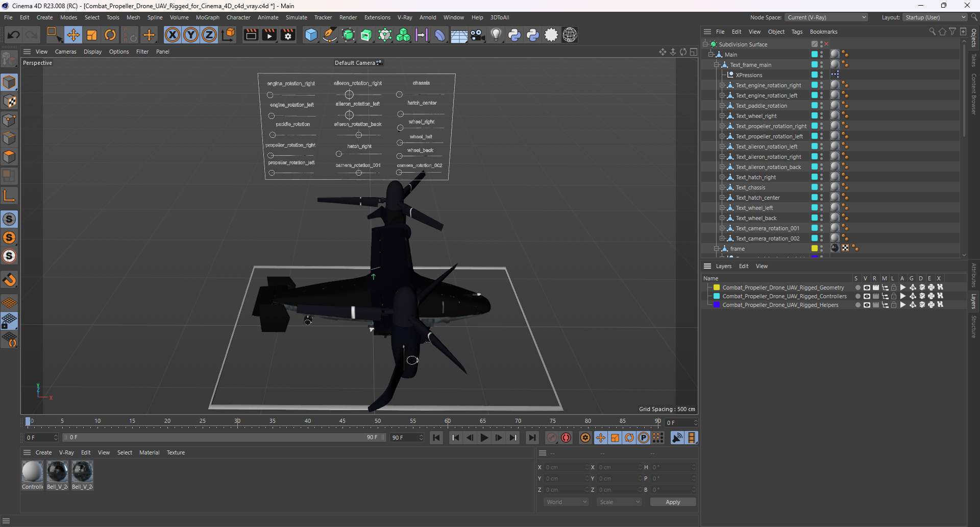Collapse Text_frame_main tree node
Image resolution: width=980 pixels, height=527 pixels.
(716, 65)
